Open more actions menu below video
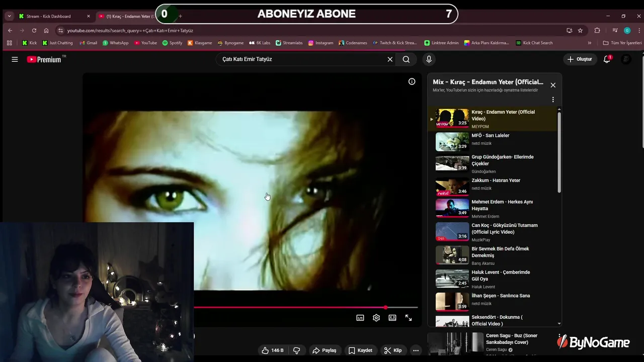This screenshot has width=644, height=362. tap(416, 350)
